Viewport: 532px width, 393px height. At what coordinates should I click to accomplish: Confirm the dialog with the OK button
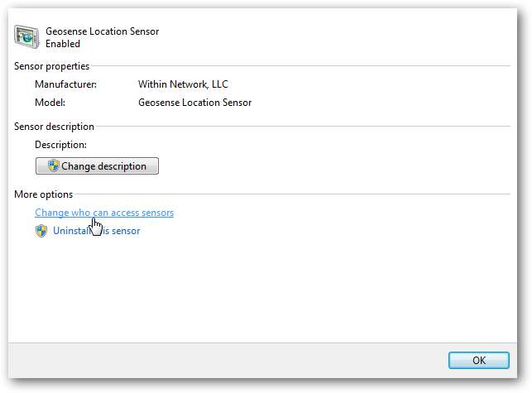(x=478, y=361)
